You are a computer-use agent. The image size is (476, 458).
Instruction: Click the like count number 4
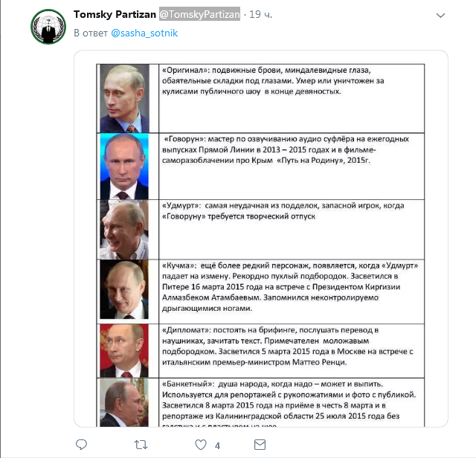217,445
